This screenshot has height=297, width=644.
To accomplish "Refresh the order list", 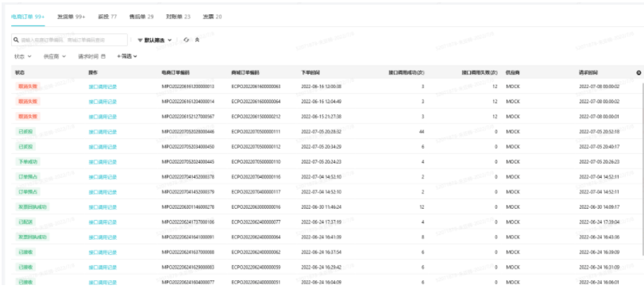I will pyautogui.click(x=186, y=40).
